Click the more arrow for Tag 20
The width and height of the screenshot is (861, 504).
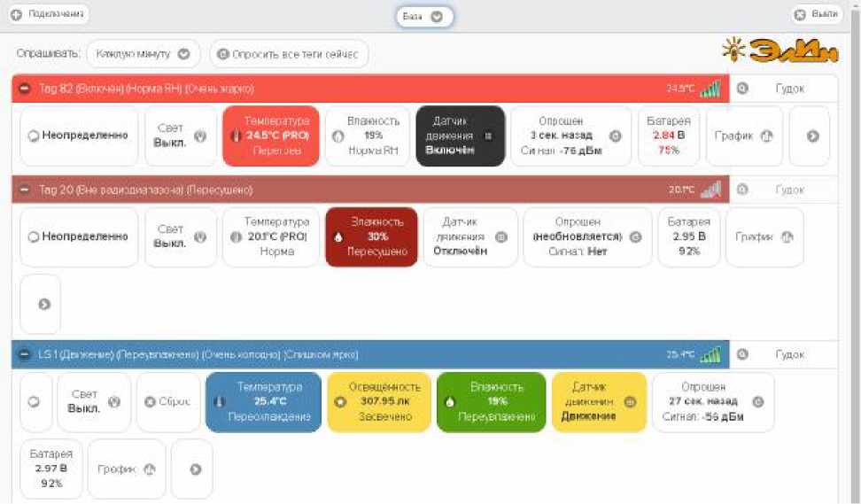[41, 304]
